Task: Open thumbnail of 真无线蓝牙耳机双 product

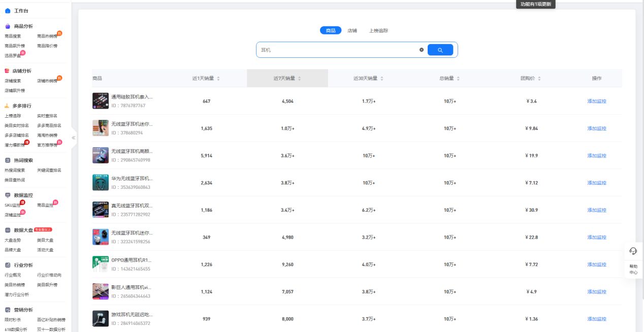Action: pyautogui.click(x=101, y=210)
